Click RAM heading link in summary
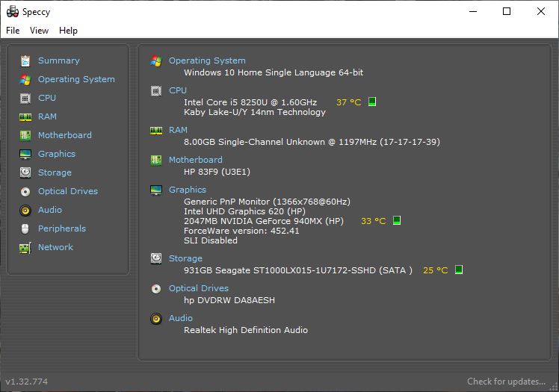The height and width of the screenshot is (392, 559). (x=179, y=130)
